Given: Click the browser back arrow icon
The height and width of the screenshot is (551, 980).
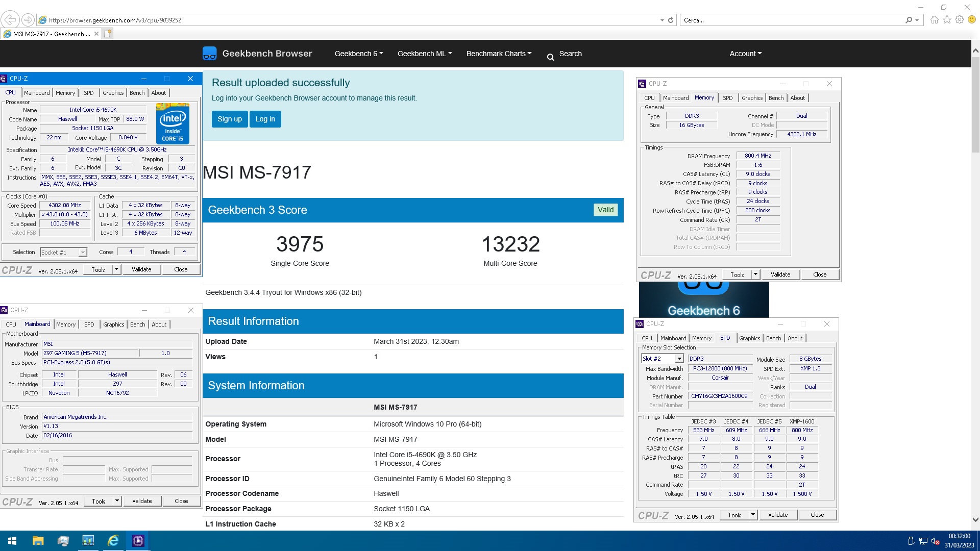Looking at the screenshot, I should tap(10, 20).
